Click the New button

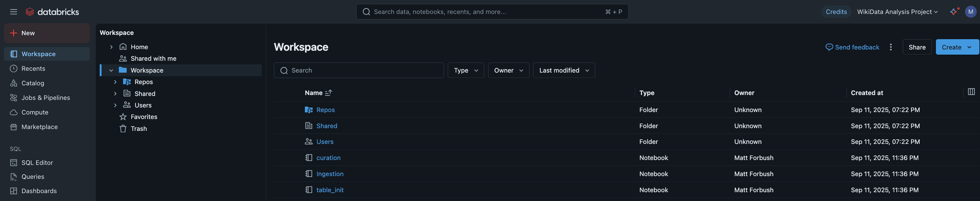point(47,33)
